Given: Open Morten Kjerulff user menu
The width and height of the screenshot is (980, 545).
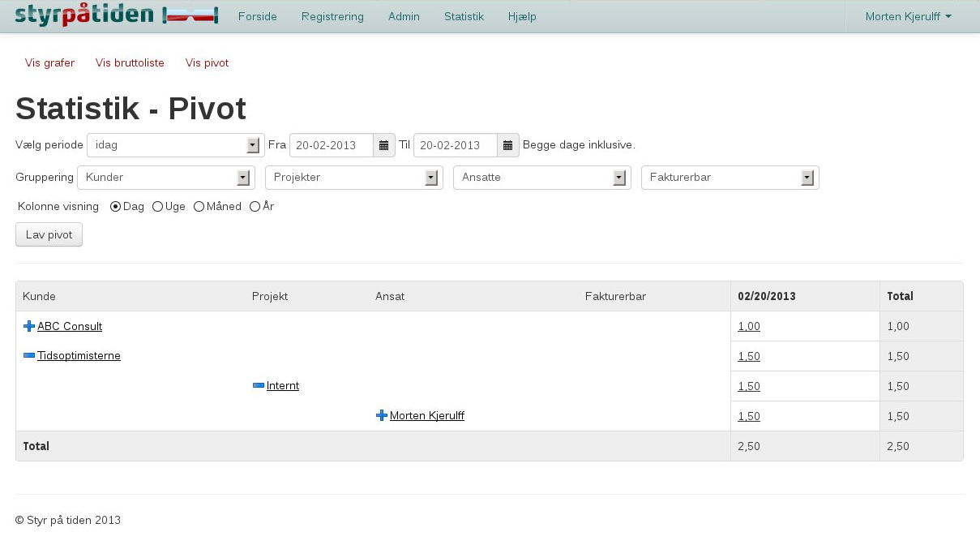Looking at the screenshot, I should click(908, 16).
